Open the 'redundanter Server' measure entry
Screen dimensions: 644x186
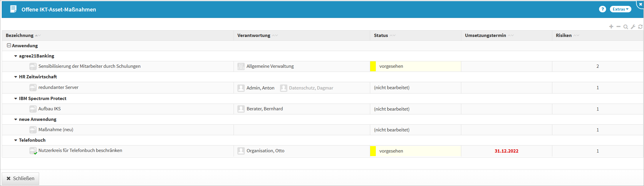pos(58,87)
